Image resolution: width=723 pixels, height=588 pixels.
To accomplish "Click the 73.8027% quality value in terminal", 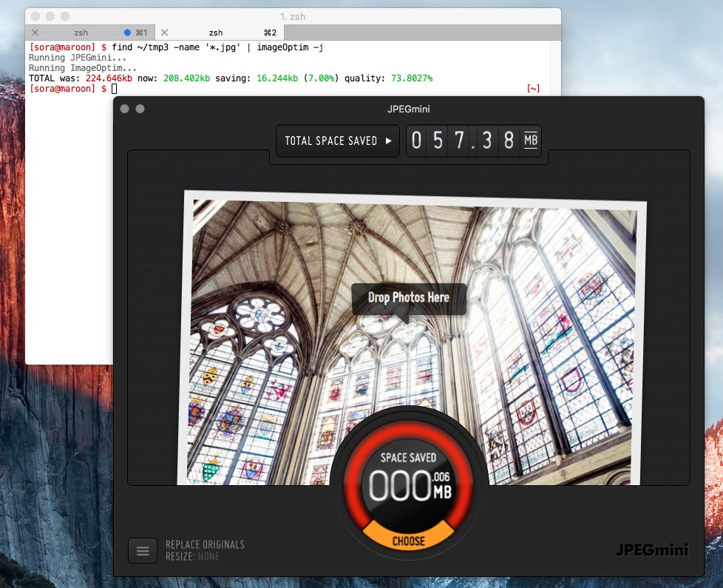I will pos(412,78).
